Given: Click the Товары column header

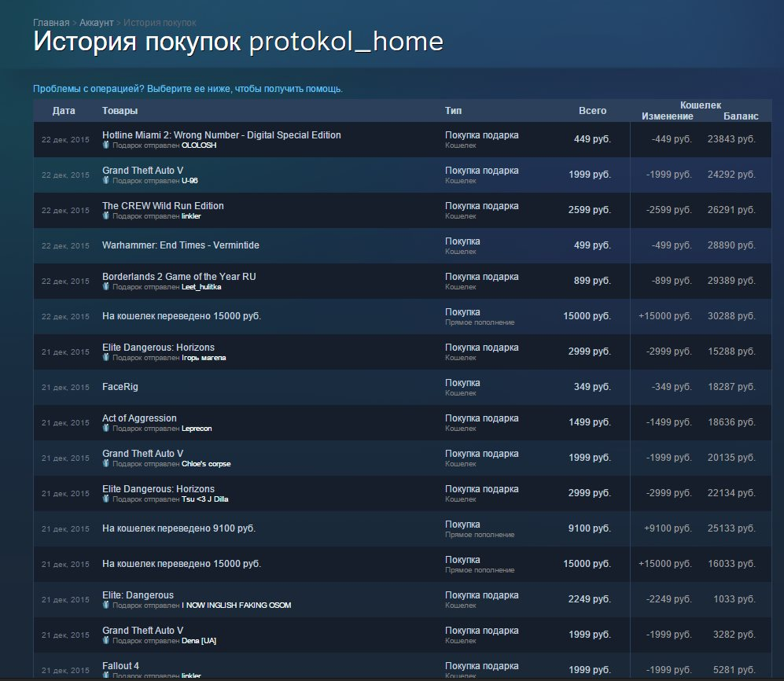Looking at the screenshot, I should click(120, 111).
